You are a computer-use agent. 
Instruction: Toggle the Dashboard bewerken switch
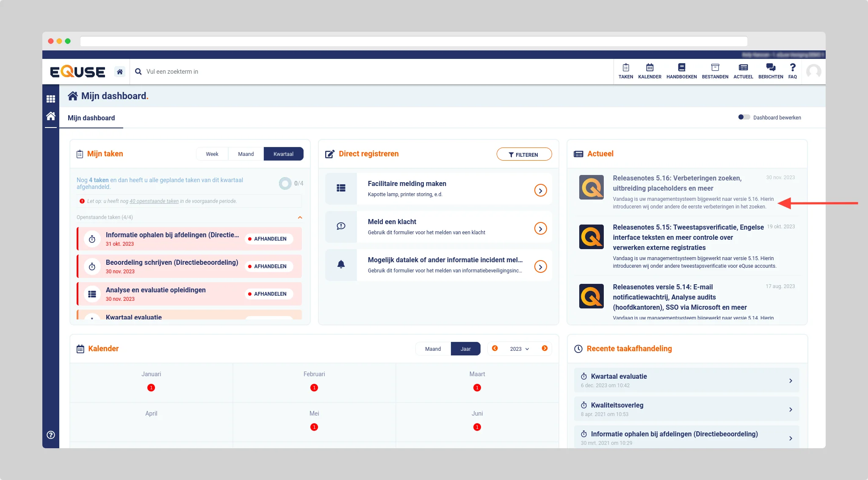[744, 117]
